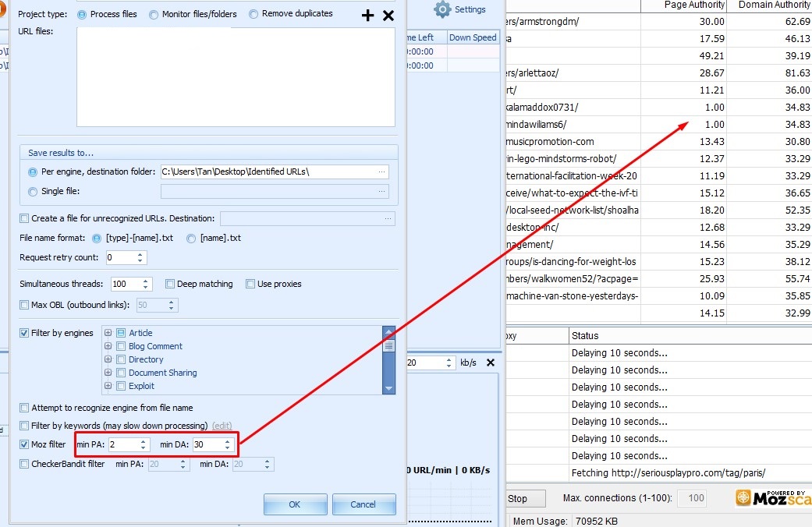Viewport: 812px width, 527px height.
Task: Open the keyword filter (edit) link
Action: click(222, 426)
